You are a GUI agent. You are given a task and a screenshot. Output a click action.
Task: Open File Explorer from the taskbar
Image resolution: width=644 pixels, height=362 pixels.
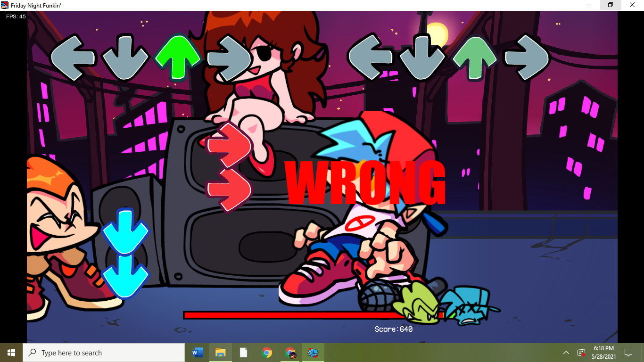pyautogui.click(x=220, y=353)
